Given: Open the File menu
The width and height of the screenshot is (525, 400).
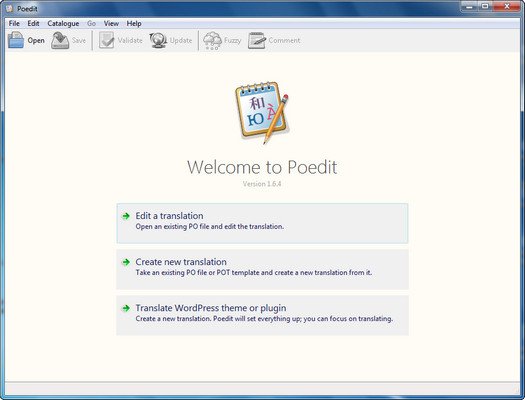Looking at the screenshot, I should (14, 23).
